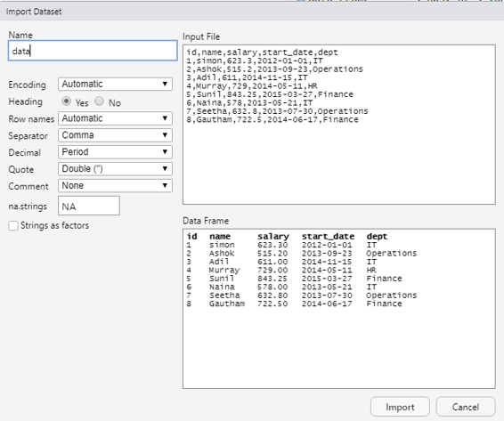Click the Cancel button
The width and height of the screenshot is (504, 421).
click(x=466, y=407)
